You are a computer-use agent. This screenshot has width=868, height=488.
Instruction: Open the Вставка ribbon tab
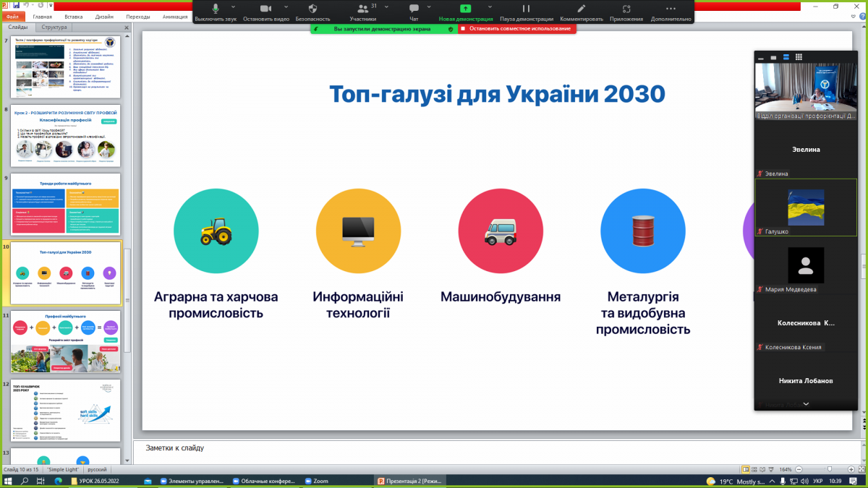[73, 16]
